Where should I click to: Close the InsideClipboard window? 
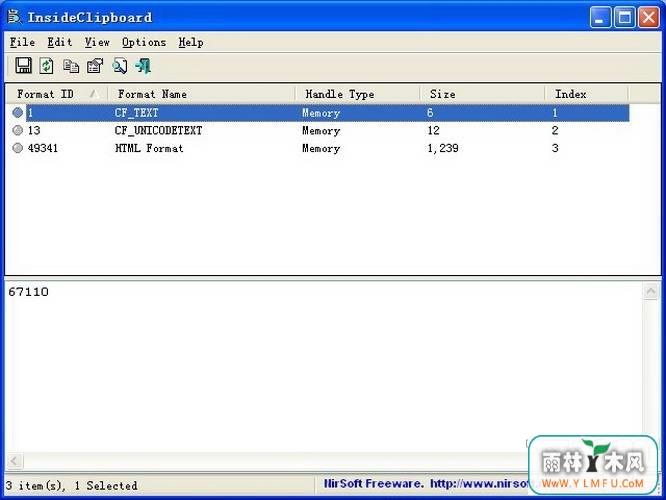click(x=649, y=17)
